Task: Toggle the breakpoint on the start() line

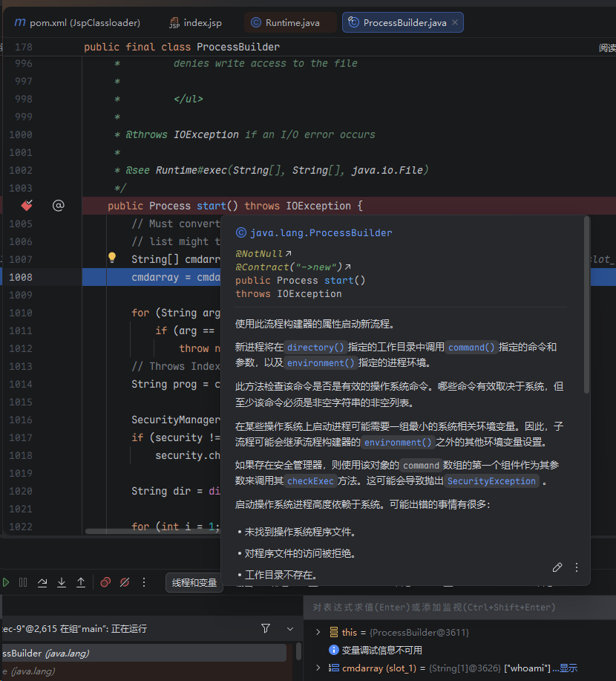Action: click(27, 206)
